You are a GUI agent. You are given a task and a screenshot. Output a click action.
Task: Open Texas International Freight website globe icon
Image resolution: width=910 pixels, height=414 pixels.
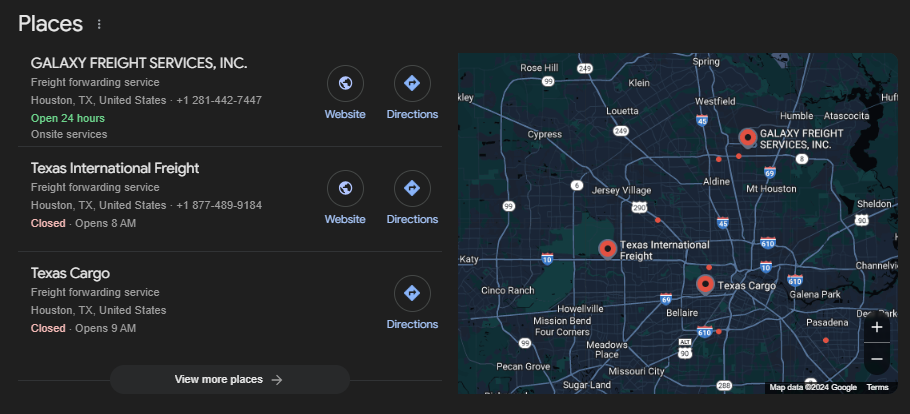click(x=345, y=188)
